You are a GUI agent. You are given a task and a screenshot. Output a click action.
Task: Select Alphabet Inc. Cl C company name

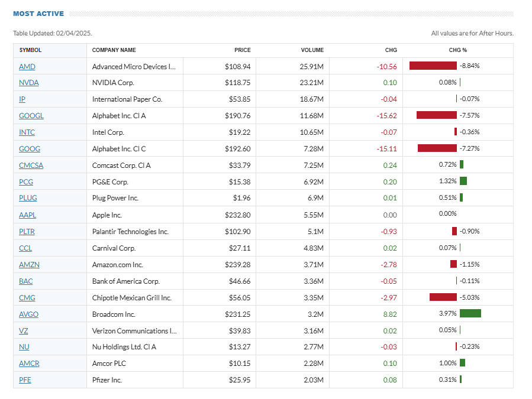[119, 149]
